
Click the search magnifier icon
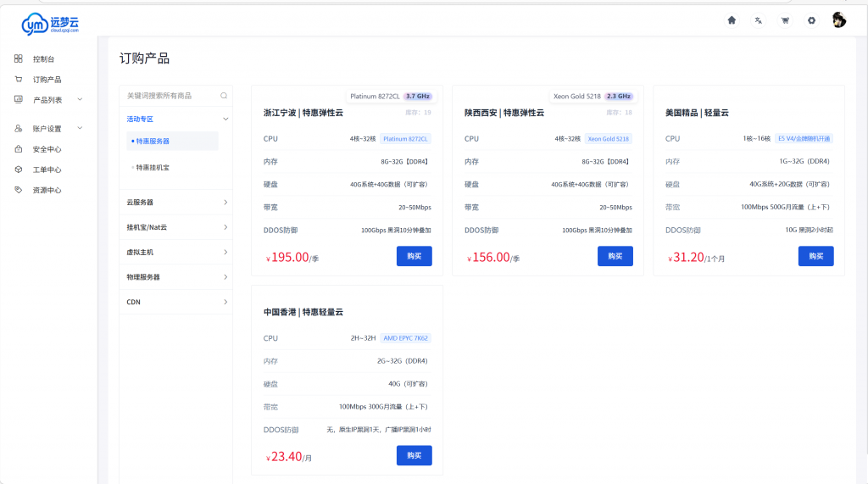tap(224, 96)
